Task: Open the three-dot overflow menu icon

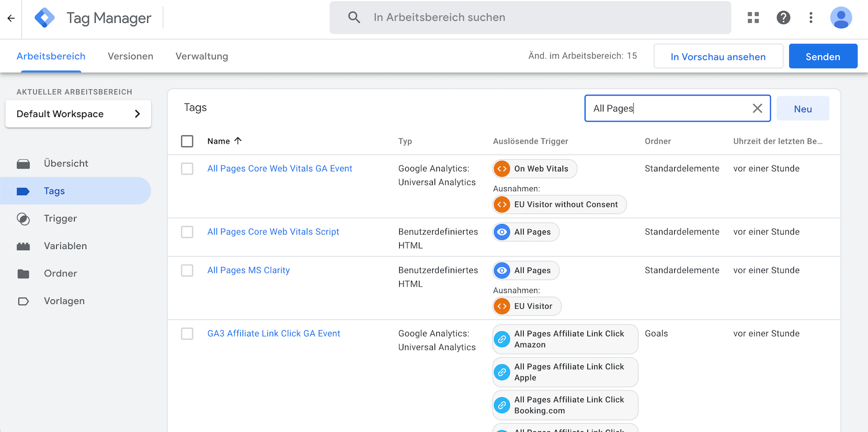Action: pyautogui.click(x=811, y=17)
